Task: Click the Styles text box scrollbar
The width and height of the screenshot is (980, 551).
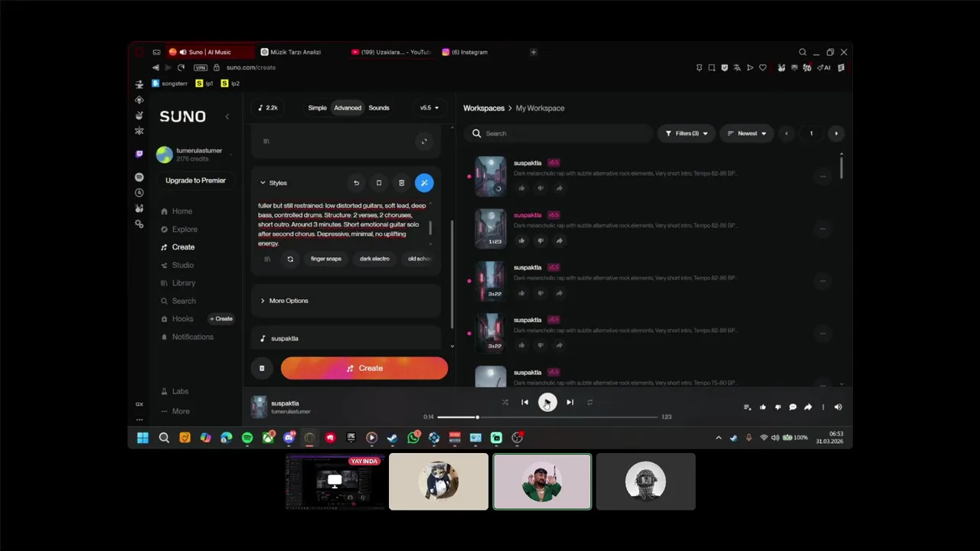Action: (430, 227)
